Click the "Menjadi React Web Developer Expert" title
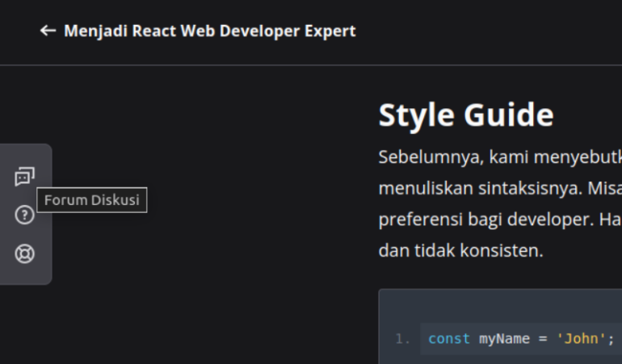Image resolution: width=622 pixels, height=364 pixels. [x=209, y=31]
